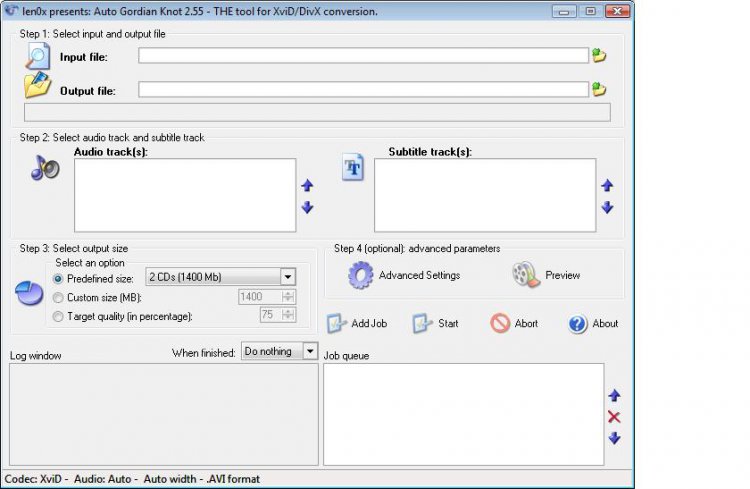Move subtitle track up with arrow
Image resolution: width=750 pixels, height=489 pixels.
[607, 185]
